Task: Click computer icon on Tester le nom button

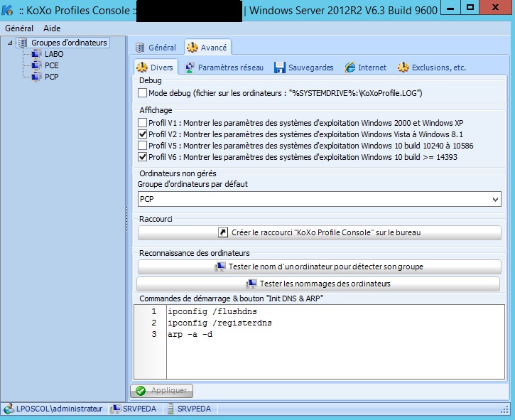Action: 220,266
